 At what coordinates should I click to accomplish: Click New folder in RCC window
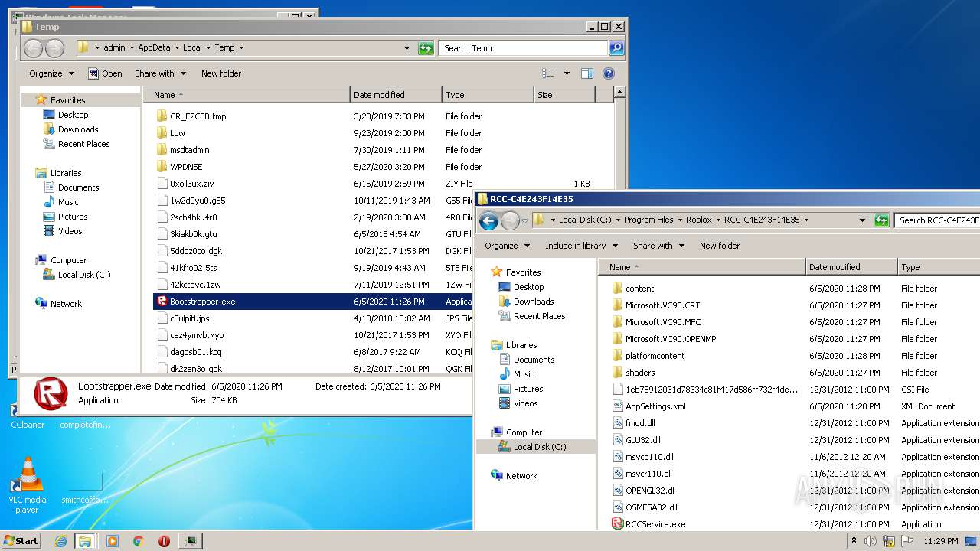(x=720, y=246)
